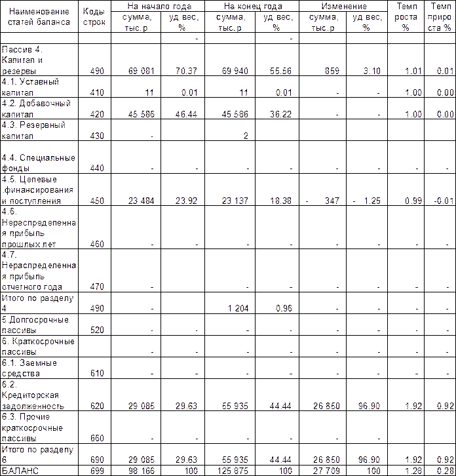Click the row label '6.2. Кредиторская задолженность'
The image size is (456, 476).
(x=33, y=395)
